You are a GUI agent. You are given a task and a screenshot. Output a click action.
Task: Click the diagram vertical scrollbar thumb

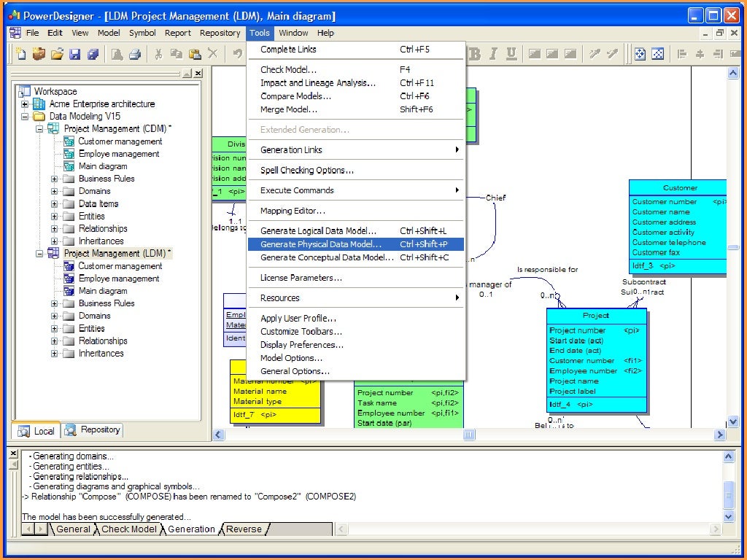click(x=733, y=247)
